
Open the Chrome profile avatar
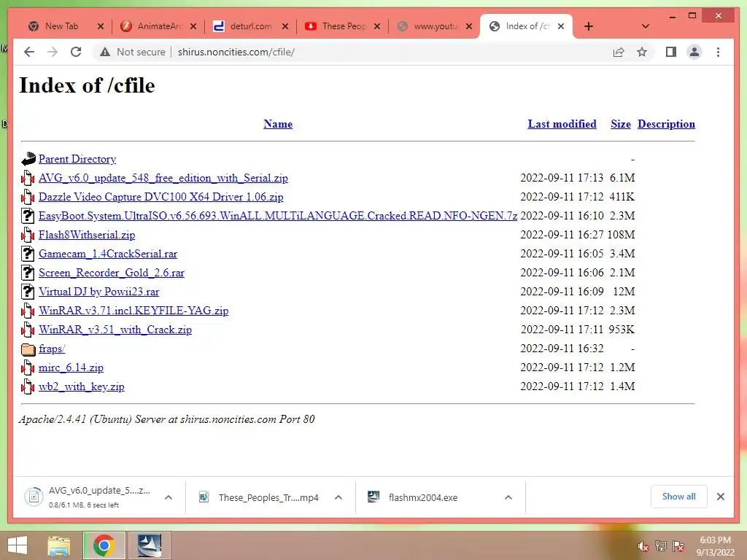click(x=694, y=52)
